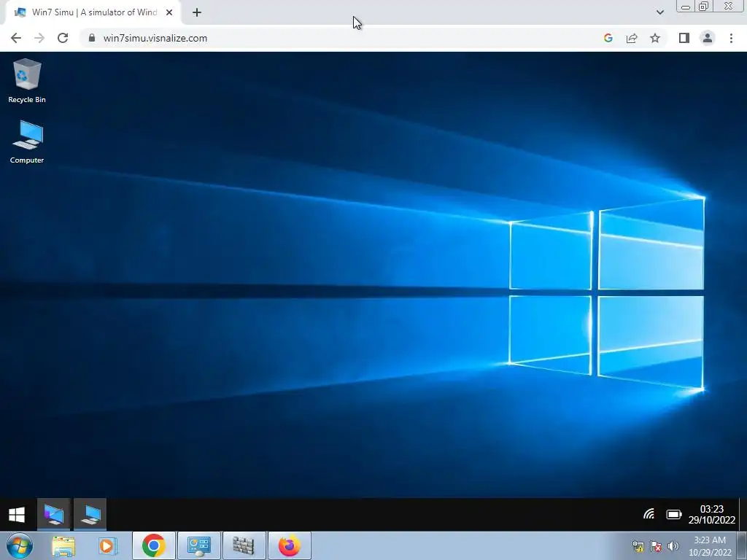The image size is (747, 560).
Task: Bookmark this page with the star icon
Action: click(x=655, y=38)
